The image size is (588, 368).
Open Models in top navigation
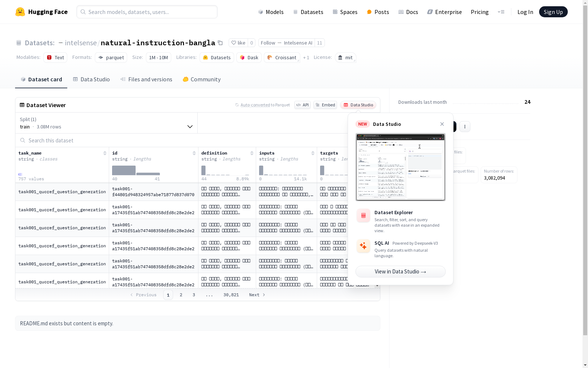pyautogui.click(x=271, y=12)
